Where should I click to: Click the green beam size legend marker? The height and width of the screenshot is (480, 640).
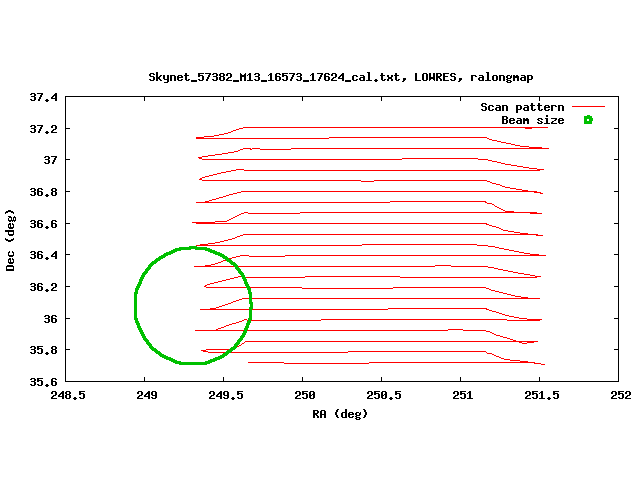click(x=588, y=120)
